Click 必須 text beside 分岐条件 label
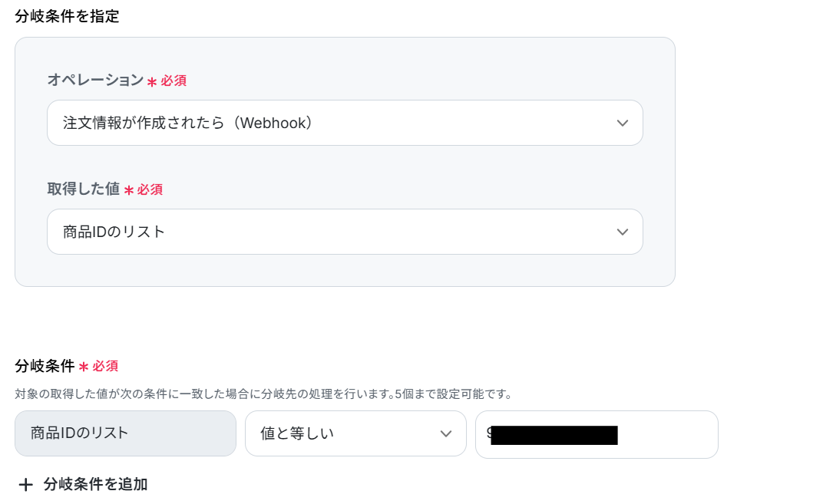This screenshot has width=823, height=504. pyautogui.click(x=105, y=366)
